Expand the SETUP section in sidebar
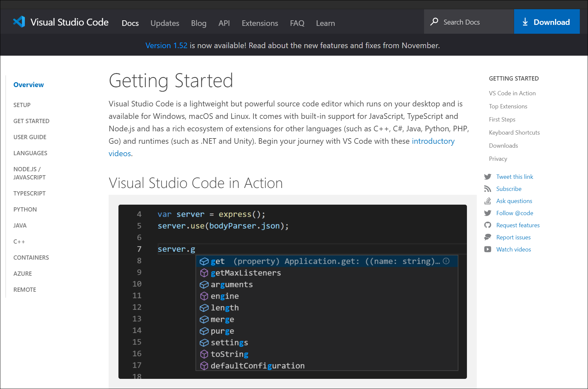The image size is (588, 389). pyautogui.click(x=22, y=105)
